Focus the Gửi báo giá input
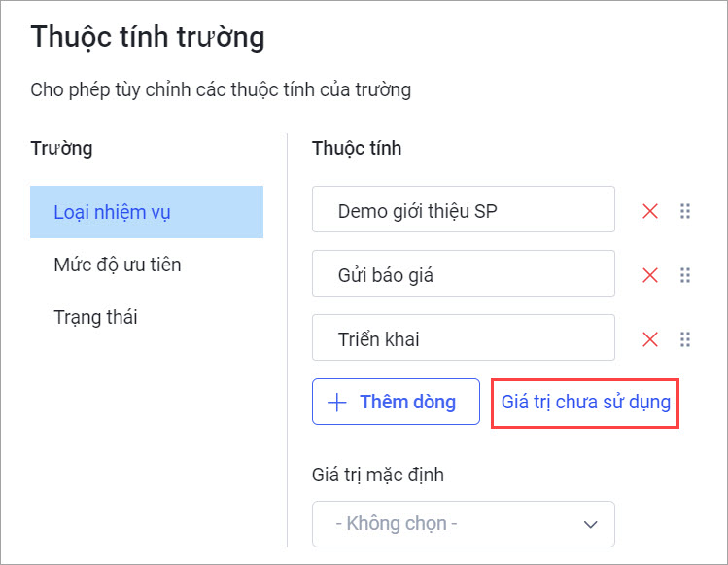The image size is (728, 565). coord(464,273)
